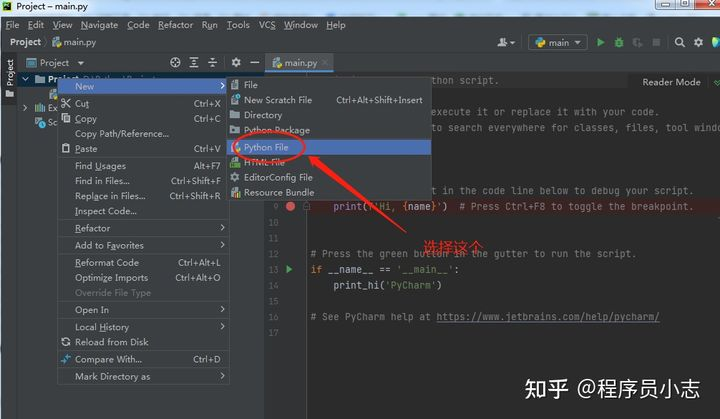The width and height of the screenshot is (720, 419).
Task: Open the Run menu in menu bar
Action: (x=209, y=25)
